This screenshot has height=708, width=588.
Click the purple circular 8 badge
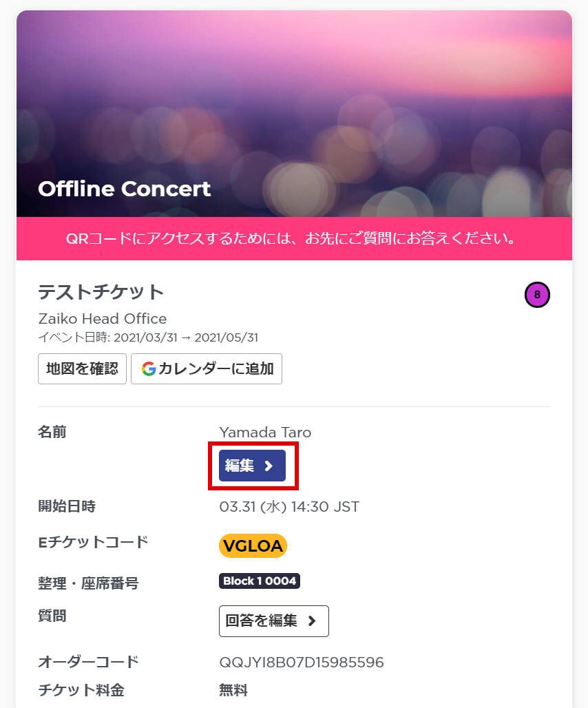coord(537,295)
